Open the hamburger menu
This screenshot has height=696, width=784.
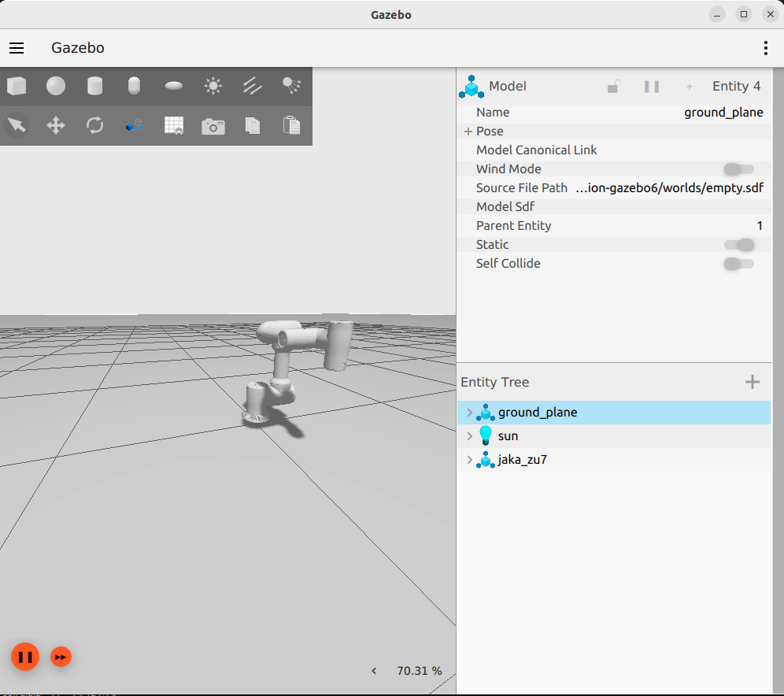coord(17,48)
